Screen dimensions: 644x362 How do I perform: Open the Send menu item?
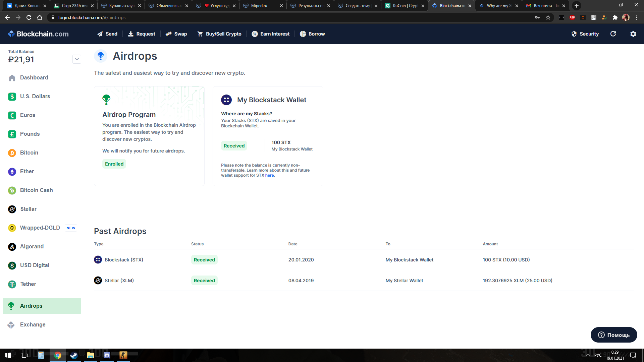pyautogui.click(x=107, y=34)
